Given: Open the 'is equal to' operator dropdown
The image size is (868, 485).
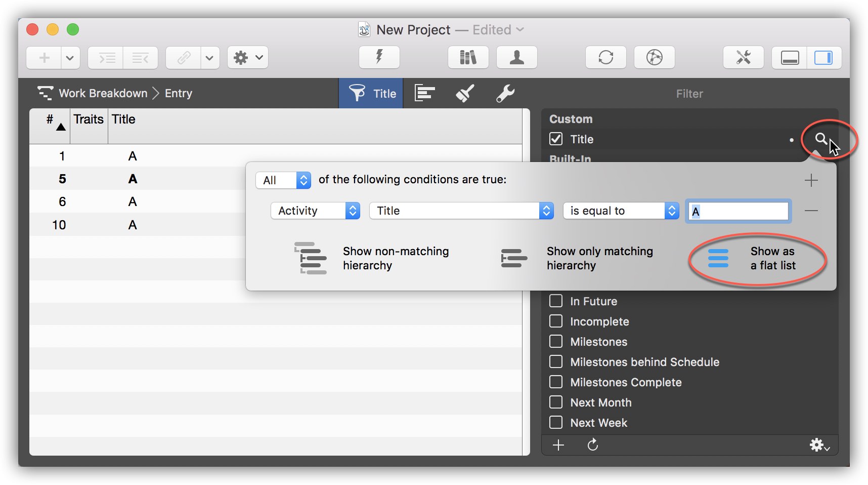Looking at the screenshot, I should tap(620, 211).
